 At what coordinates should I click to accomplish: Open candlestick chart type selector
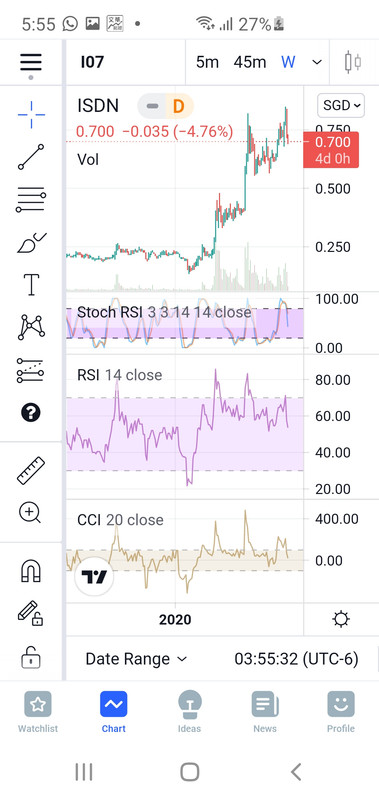(353, 62)
